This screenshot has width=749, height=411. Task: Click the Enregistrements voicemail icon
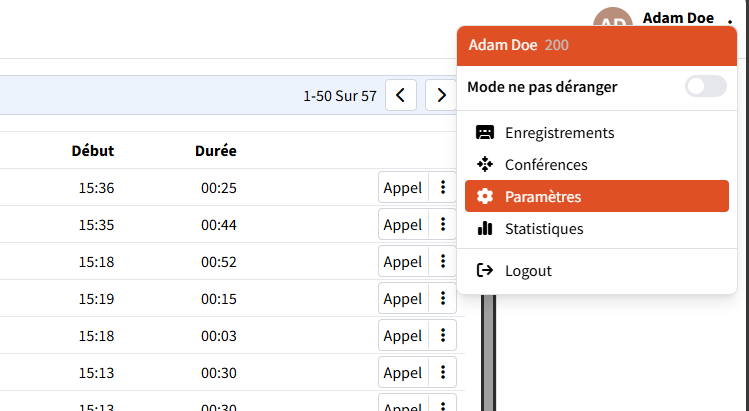click(x=485, y=133)
